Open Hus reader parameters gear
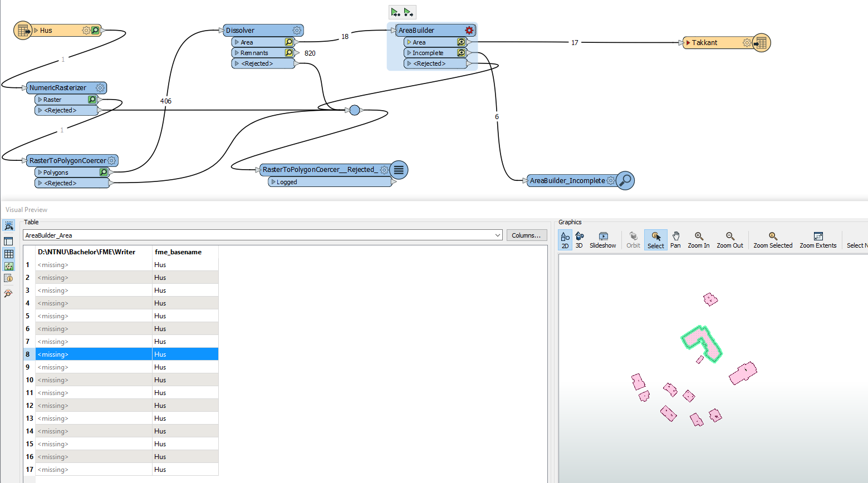 (x=86, y=31)
